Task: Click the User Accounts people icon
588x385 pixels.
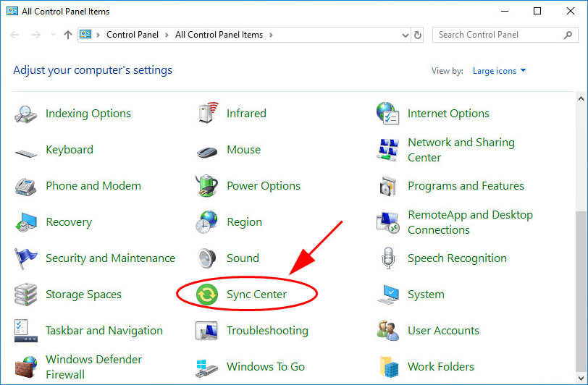Action: click(x=388, y=331)
